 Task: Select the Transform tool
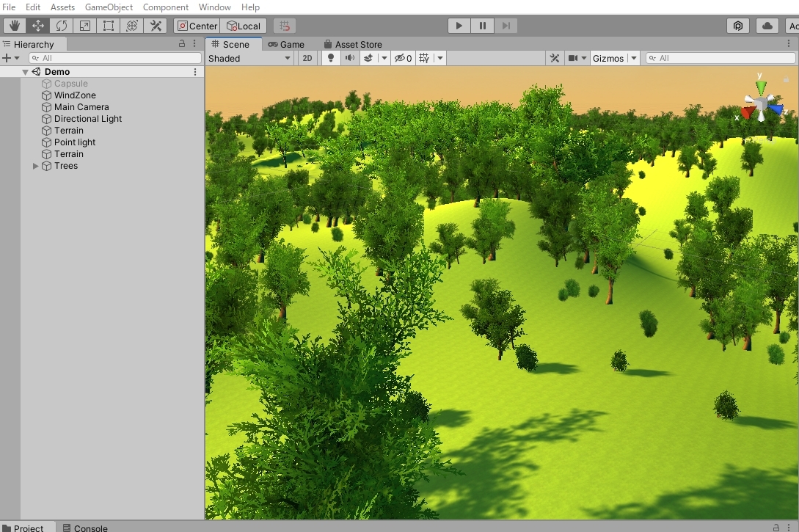tap(131, 26)
